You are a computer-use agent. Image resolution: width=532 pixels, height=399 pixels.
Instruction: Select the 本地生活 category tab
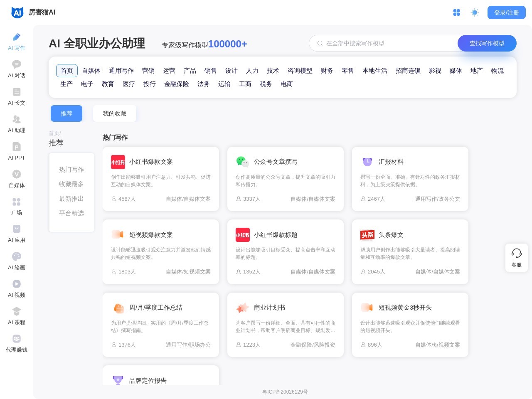tap(375, 71)
